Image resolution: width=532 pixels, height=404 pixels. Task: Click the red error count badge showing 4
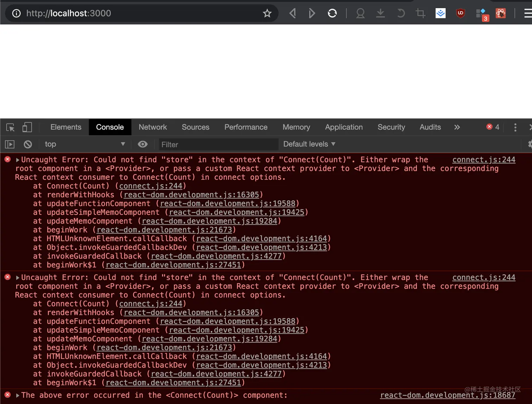(x=493, y=127)
